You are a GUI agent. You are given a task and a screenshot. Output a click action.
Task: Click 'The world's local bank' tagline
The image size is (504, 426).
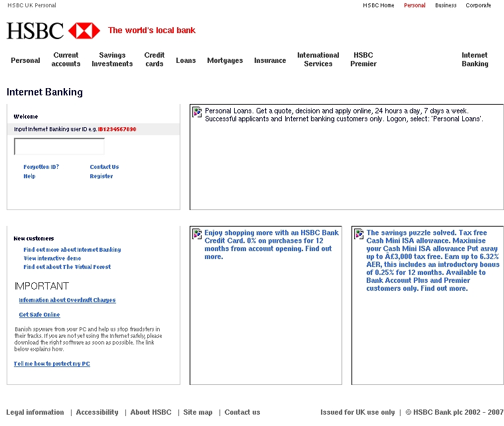152,30
